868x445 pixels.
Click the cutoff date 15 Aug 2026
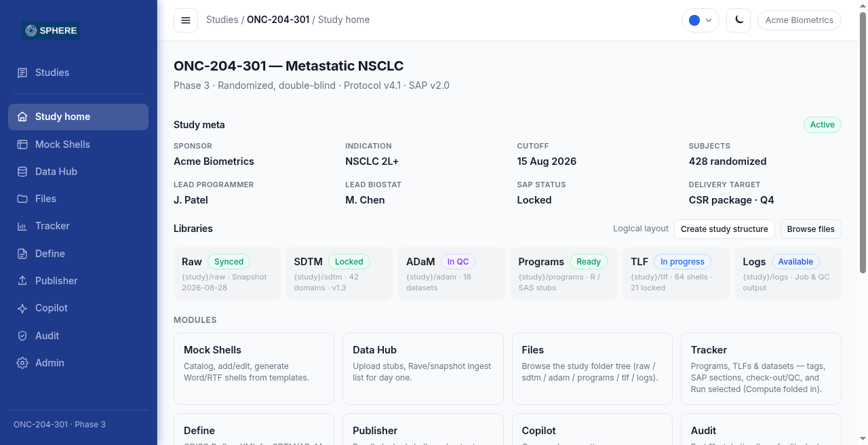tap(547, 161)
